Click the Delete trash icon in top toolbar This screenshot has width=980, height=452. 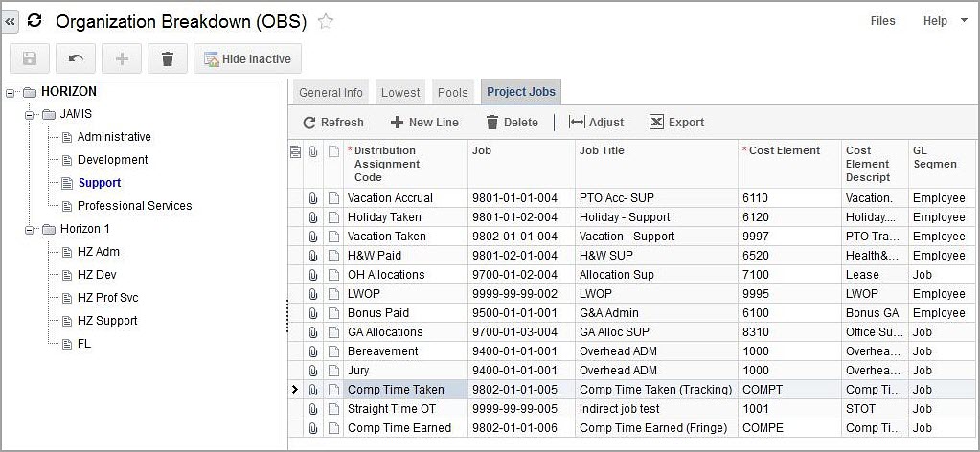[168, 59]
